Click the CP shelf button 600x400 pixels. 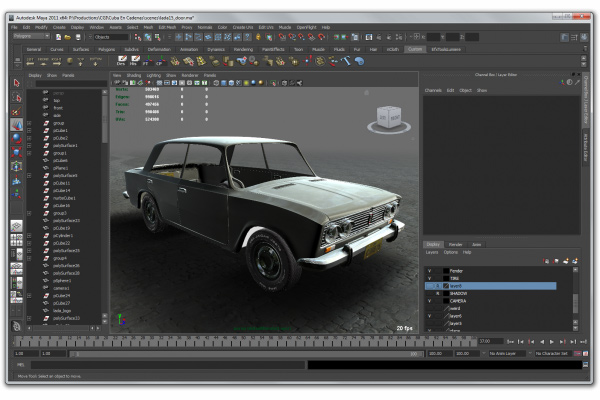[161, 60]
